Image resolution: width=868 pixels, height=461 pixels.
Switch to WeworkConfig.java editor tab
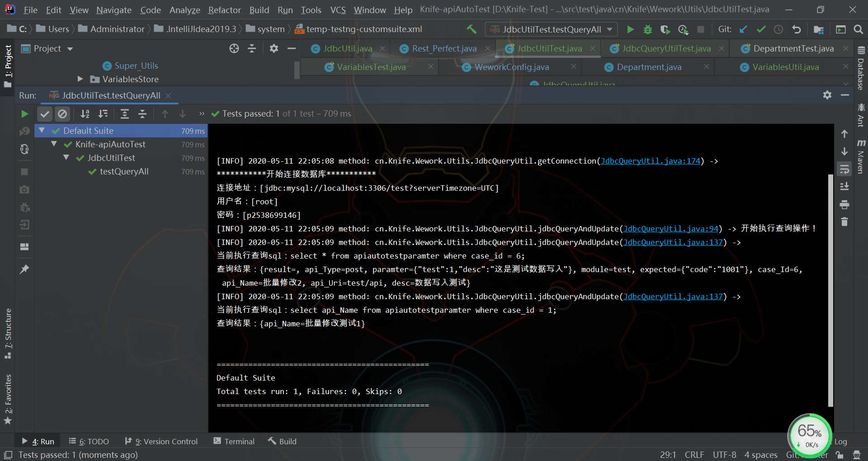coord(512,67)
